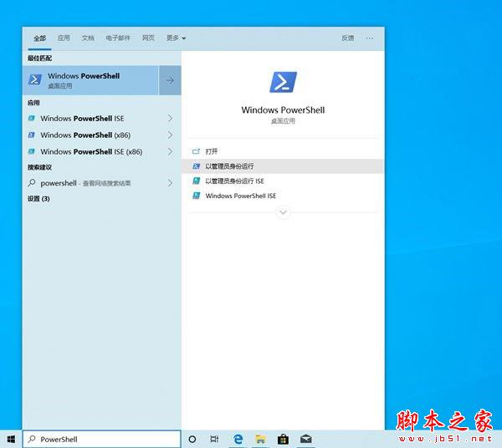Click the search icon inside taskbar search box
The width and height of the screenshot is (502, 448).
coord(32,439)
